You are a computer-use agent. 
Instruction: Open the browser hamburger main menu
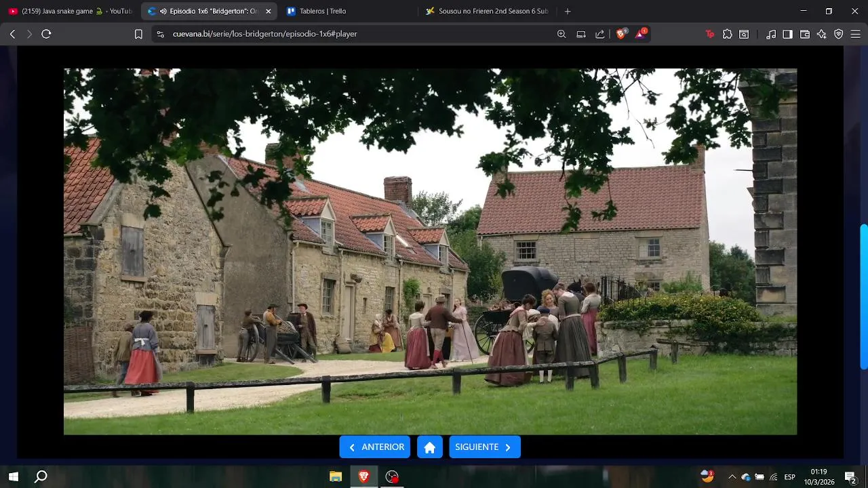[x=856, y=34]
